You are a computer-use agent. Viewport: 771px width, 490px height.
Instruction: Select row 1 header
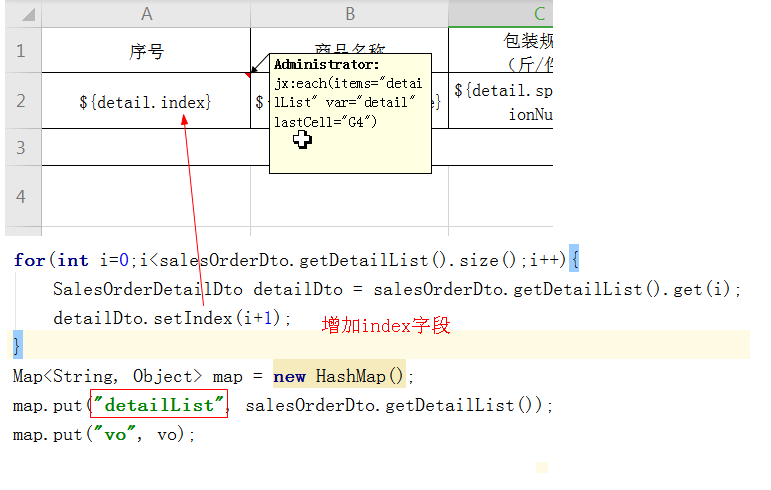coord(21,51)
